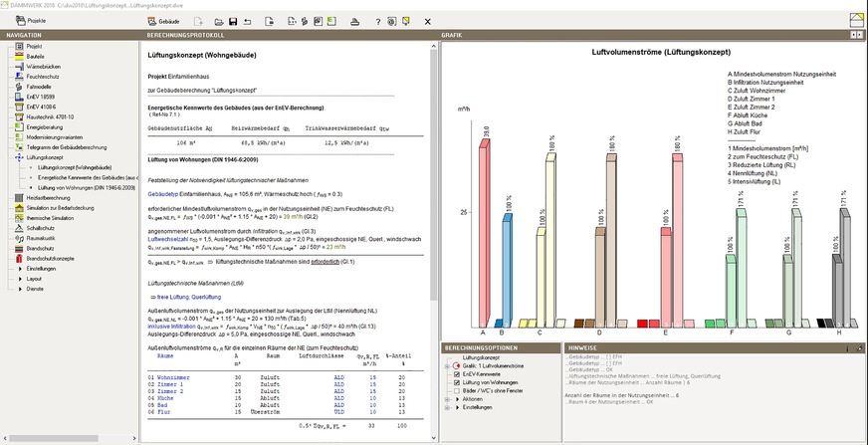Click the house icon at top right

coord(856,20)
